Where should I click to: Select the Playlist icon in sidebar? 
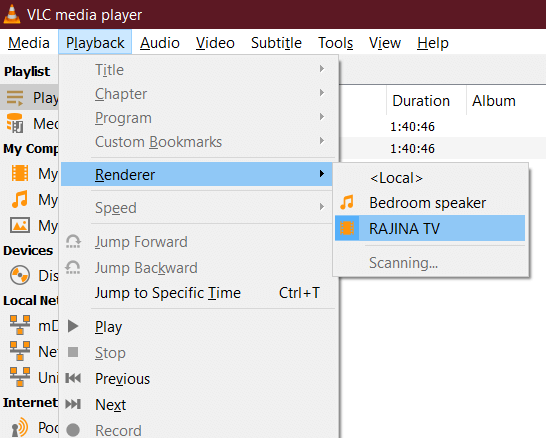[x=15, y=97]
